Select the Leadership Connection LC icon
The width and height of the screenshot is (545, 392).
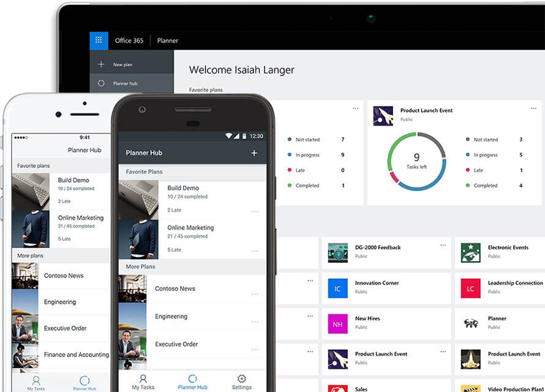[470, 288]
